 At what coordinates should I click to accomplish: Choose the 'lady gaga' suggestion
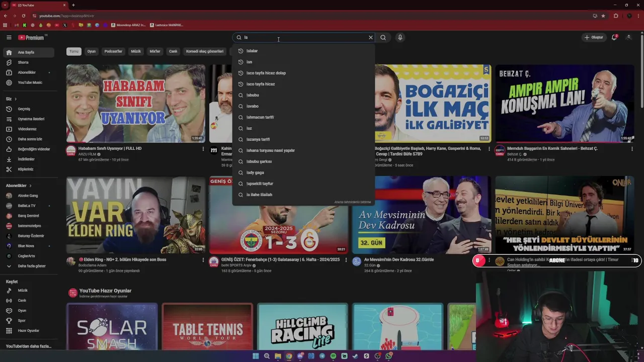click(x=303, y=172)
